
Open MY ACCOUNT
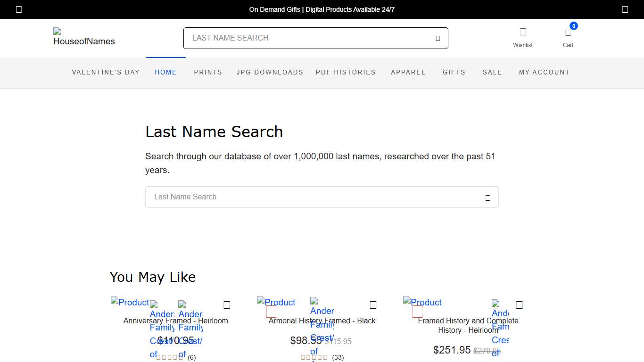pos(544,72)
